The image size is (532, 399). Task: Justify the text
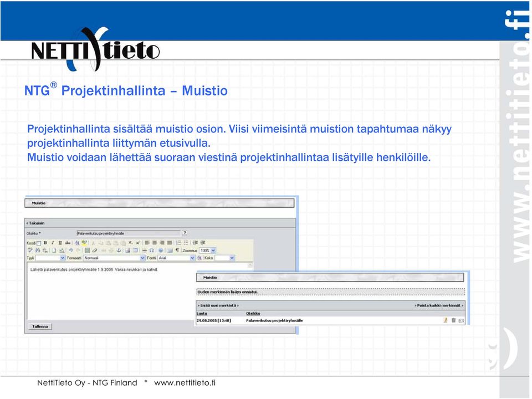170,243
